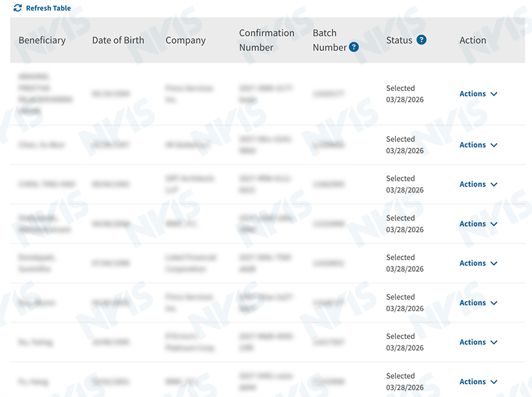Viewport: 532px width, 397px height.
Task: Open Actions menu in fourth table row
Action: [x=478, y=224]
